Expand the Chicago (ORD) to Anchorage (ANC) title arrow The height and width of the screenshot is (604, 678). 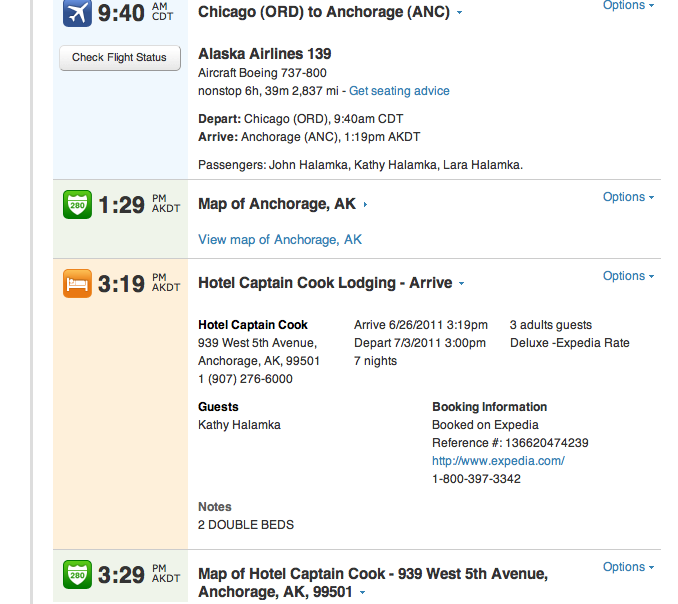click(459, 13)
